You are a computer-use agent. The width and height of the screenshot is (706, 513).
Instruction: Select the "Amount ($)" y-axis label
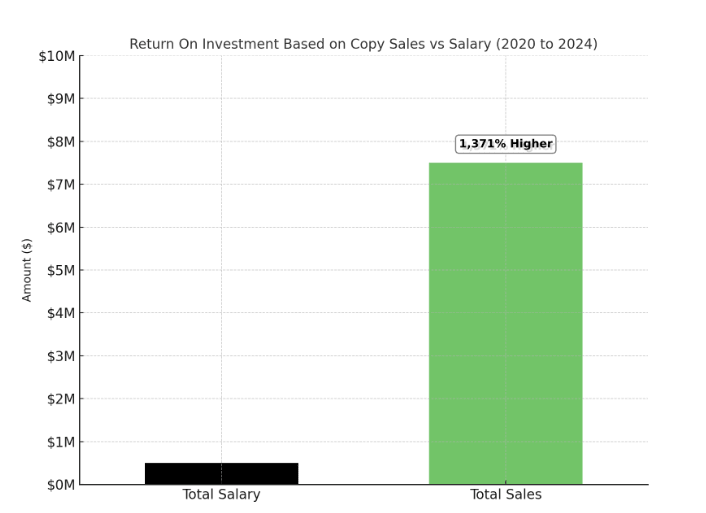coord(27,270)
